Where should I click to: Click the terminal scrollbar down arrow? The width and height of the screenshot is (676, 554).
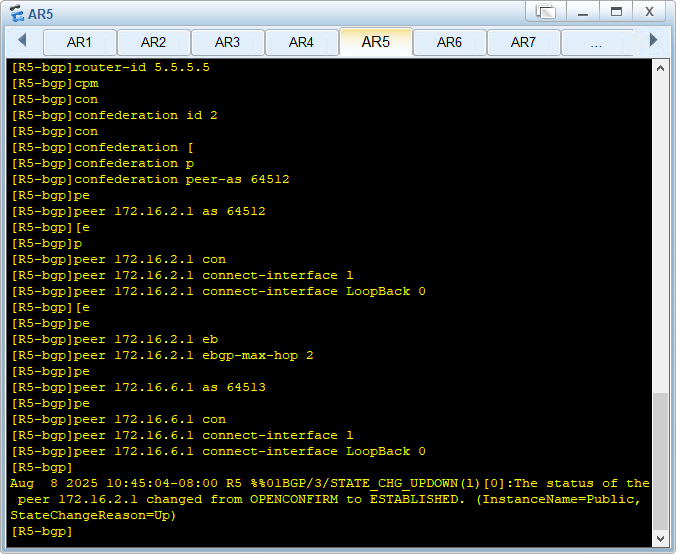pos(660,538)
